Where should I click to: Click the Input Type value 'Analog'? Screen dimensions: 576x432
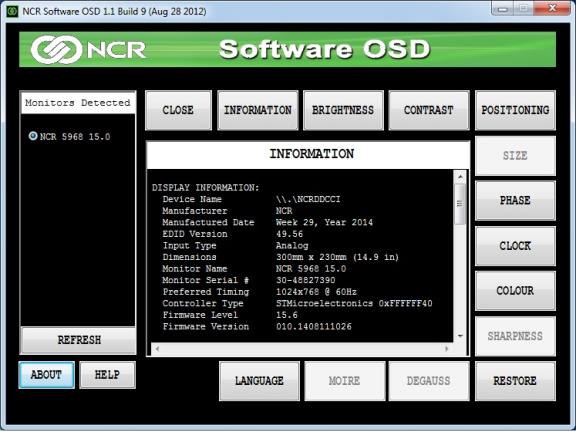click(x=292, y=245)
